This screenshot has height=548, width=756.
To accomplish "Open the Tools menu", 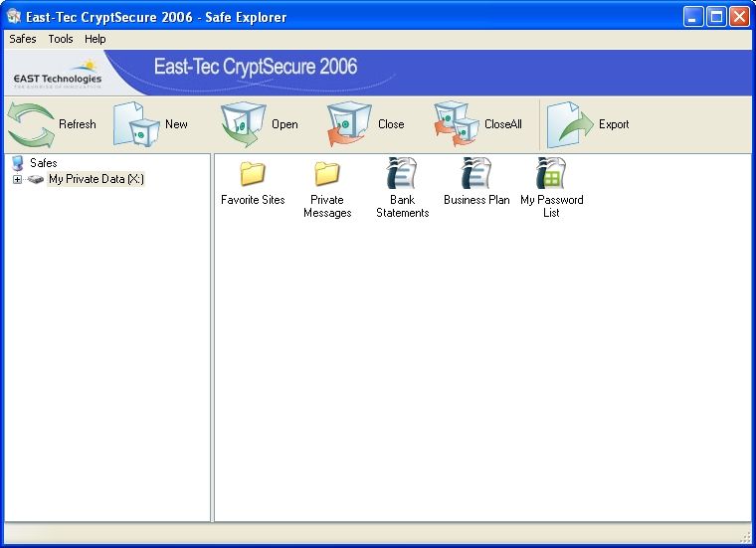I will click(61, 39).
